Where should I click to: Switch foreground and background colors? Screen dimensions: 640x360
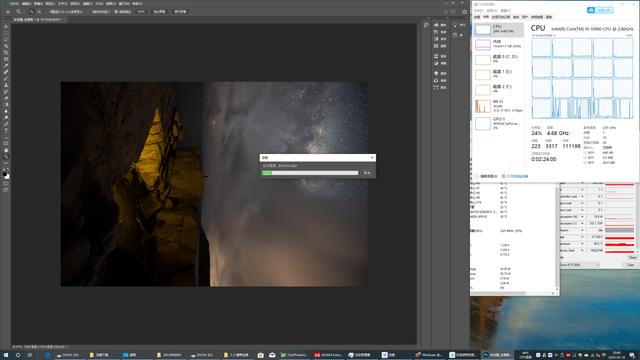pos(8,170)
